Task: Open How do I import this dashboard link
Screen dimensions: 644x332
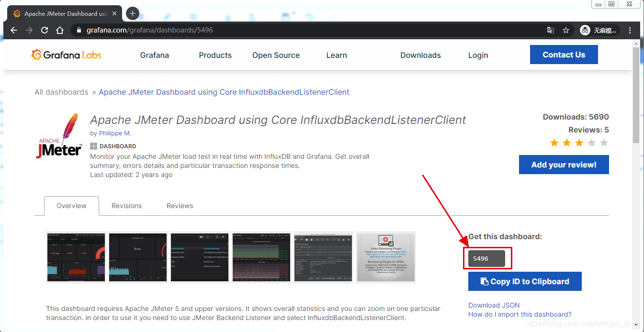Action: [x=520, y=314]
